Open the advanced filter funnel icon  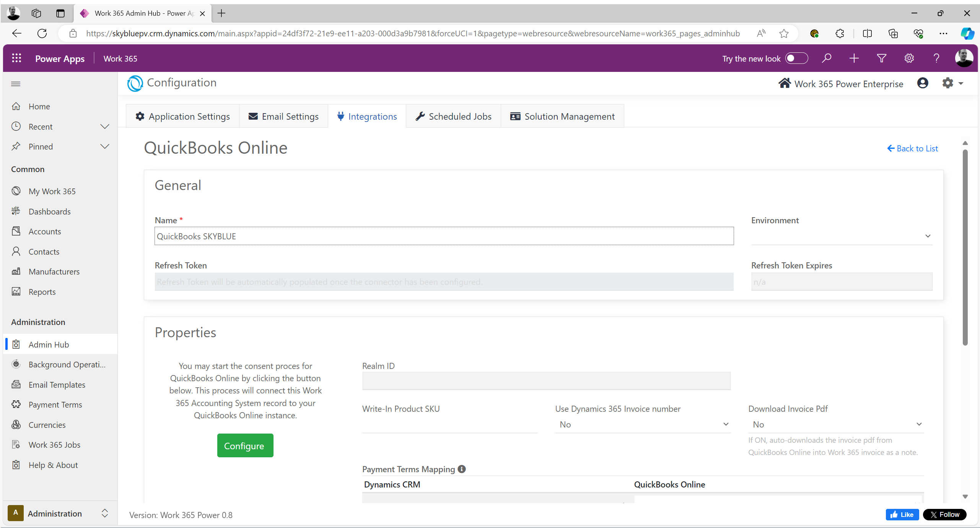(881, 58)
